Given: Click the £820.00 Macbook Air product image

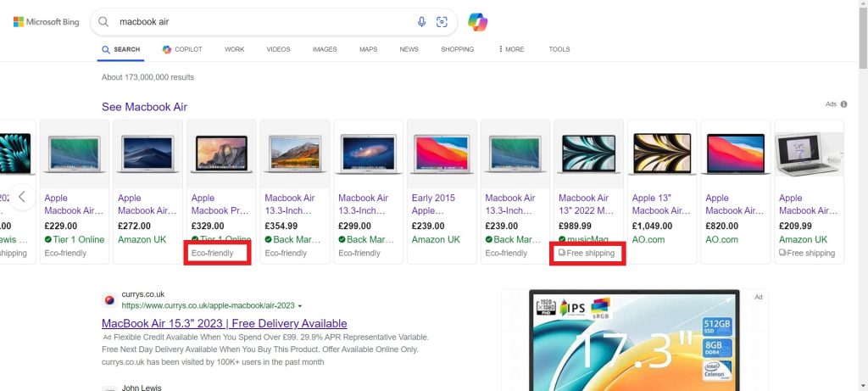Looking at the screenshot, I should coord(735,154).
